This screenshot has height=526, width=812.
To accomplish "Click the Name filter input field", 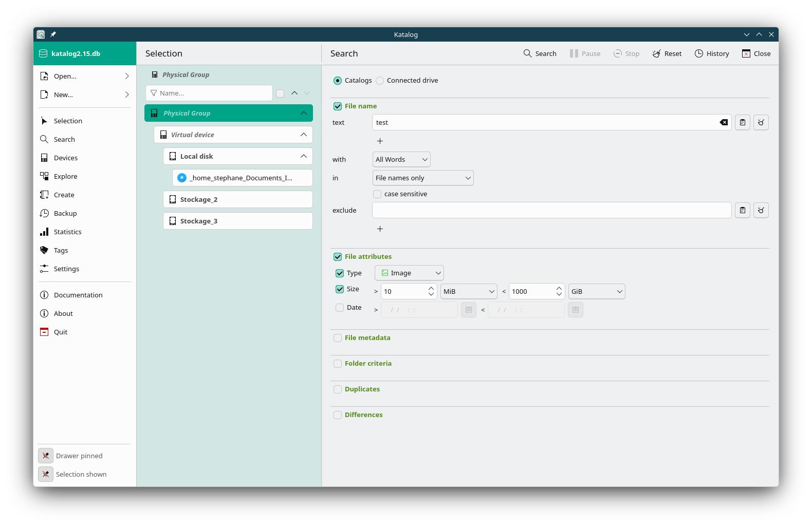I will [x=209, y=93].
